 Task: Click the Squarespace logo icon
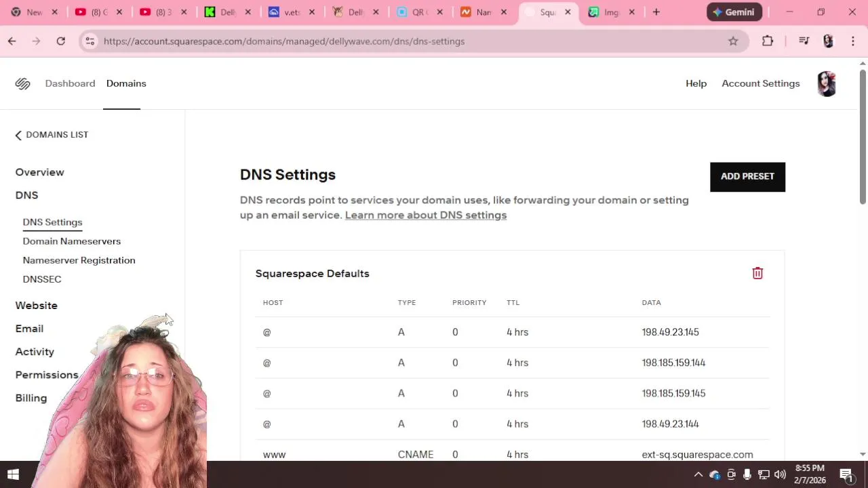point(22,83)
